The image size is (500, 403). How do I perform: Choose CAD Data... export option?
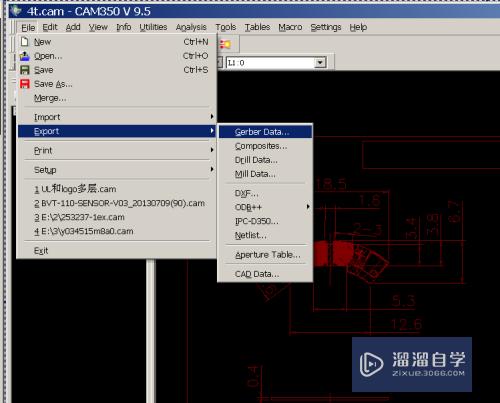[x=265, y=274]
